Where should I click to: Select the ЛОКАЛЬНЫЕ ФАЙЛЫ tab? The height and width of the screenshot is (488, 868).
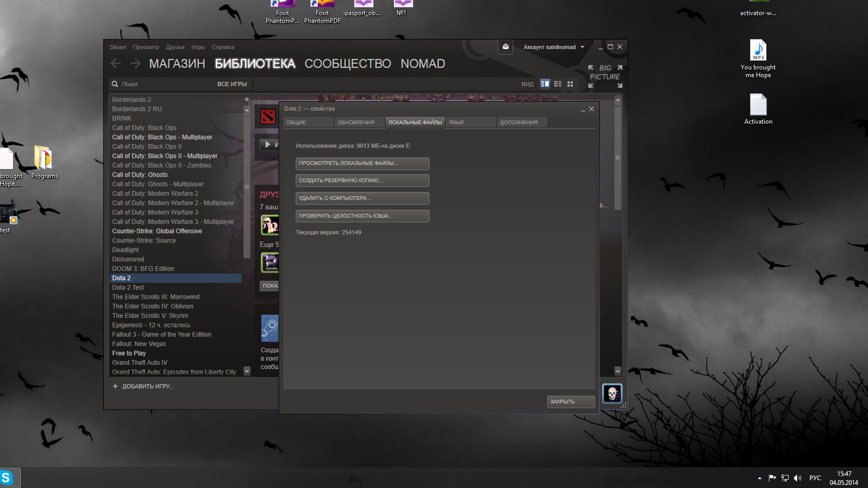(415, 122)
